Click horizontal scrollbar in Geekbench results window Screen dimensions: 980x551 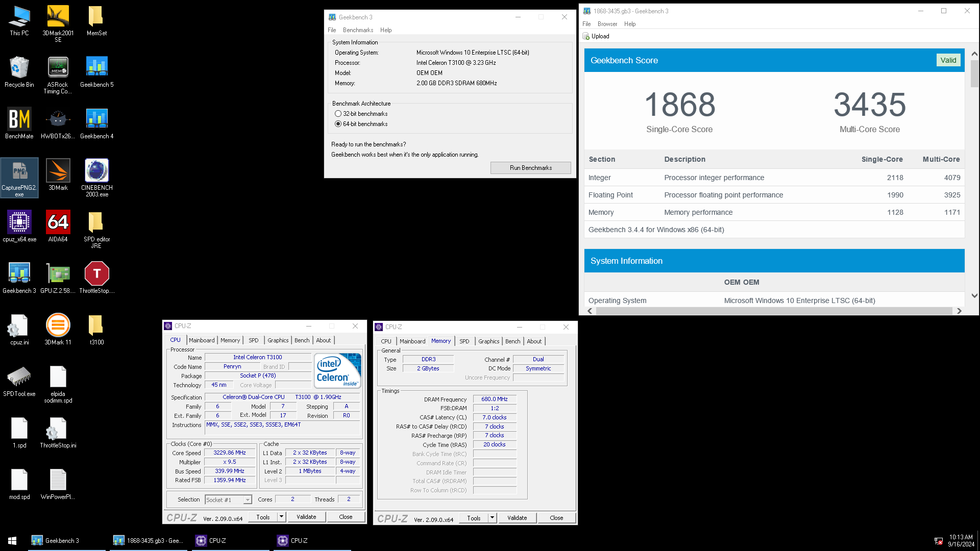[x=774, y=311]
